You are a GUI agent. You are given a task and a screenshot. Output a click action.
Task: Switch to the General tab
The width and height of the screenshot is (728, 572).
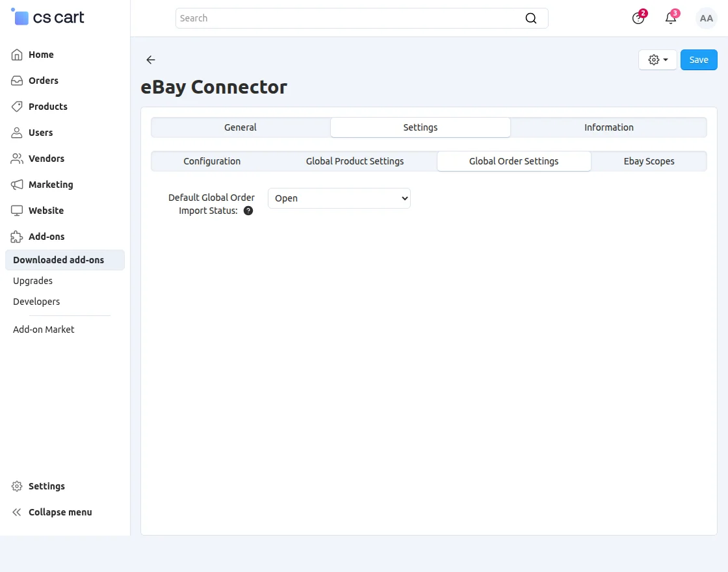[x=240, y=127]
